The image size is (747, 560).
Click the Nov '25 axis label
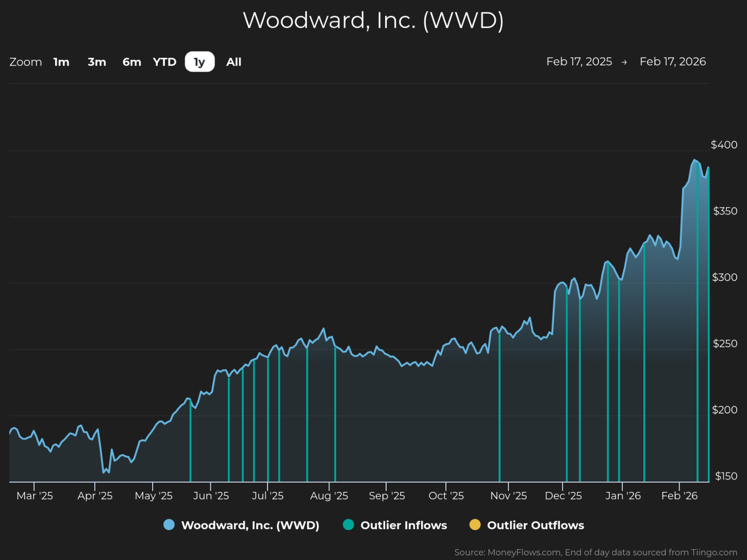coord(508,496)
